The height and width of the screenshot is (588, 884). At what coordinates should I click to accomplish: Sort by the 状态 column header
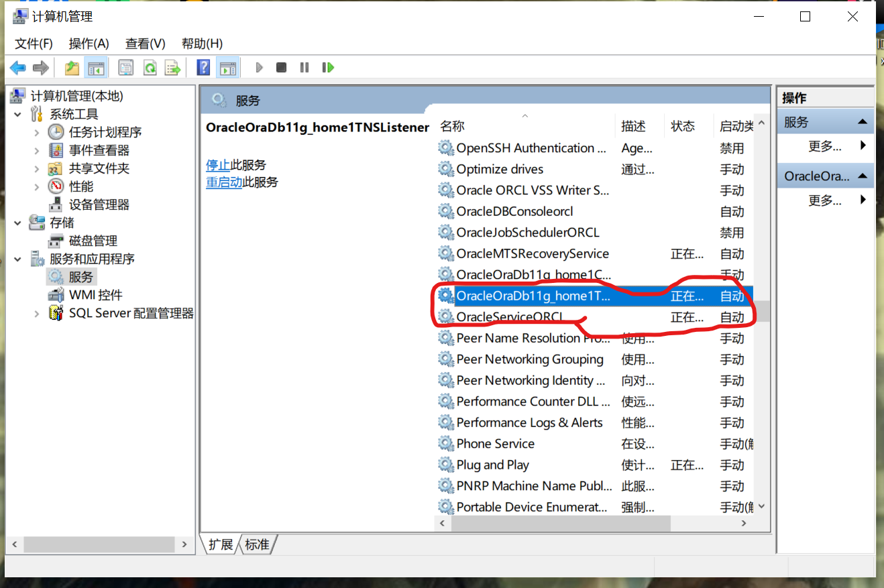click(x=688, y=126)
